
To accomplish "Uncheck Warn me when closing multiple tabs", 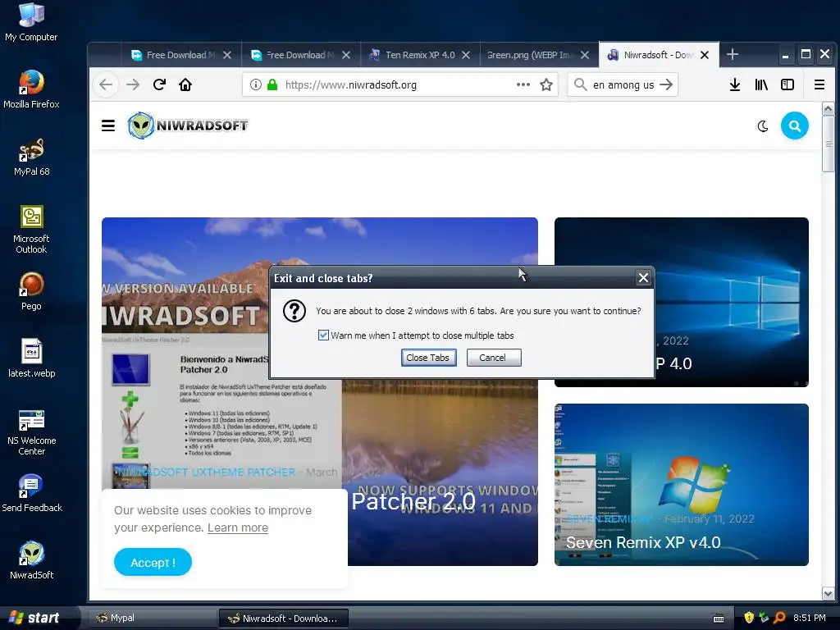I will (x=323, y=336).
